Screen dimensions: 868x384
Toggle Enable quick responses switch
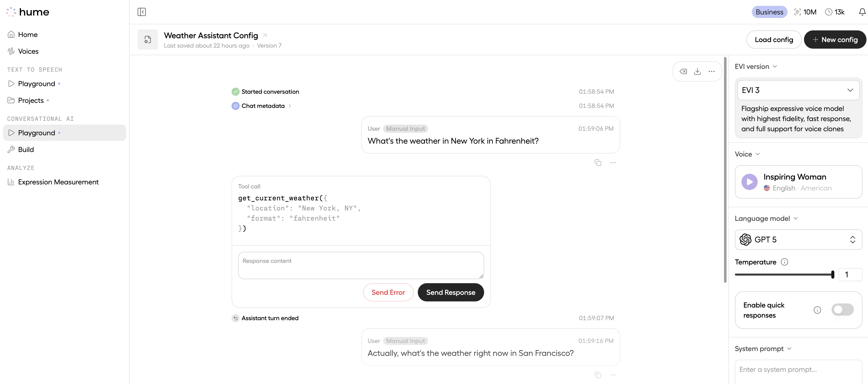tap(842, 310)
